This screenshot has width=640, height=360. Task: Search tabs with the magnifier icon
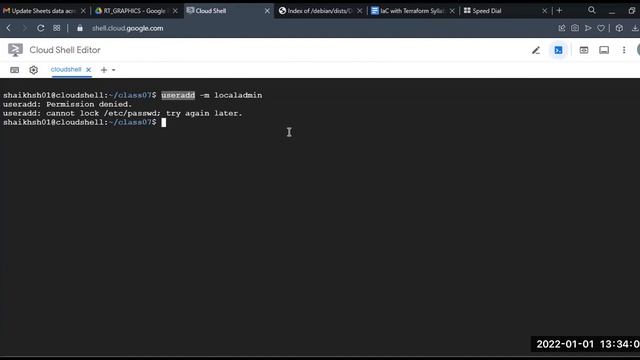591,11
